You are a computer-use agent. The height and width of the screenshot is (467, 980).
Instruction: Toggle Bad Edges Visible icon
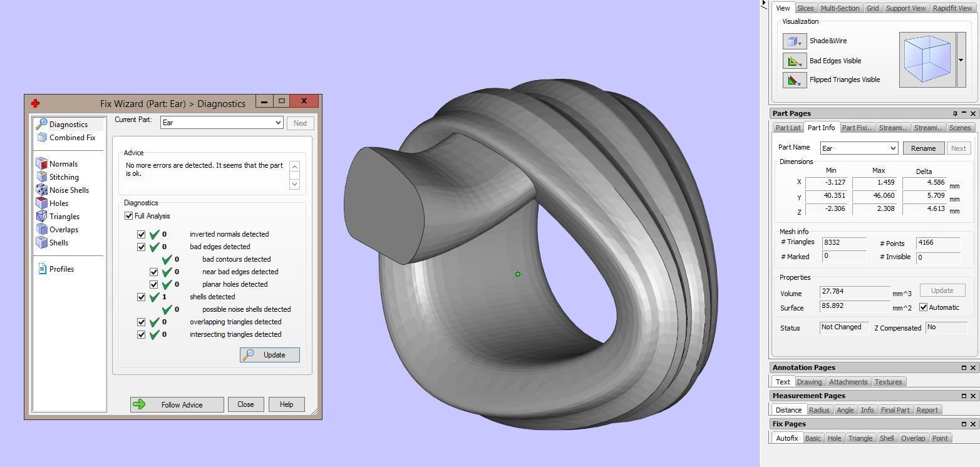[x=794, y=61]
